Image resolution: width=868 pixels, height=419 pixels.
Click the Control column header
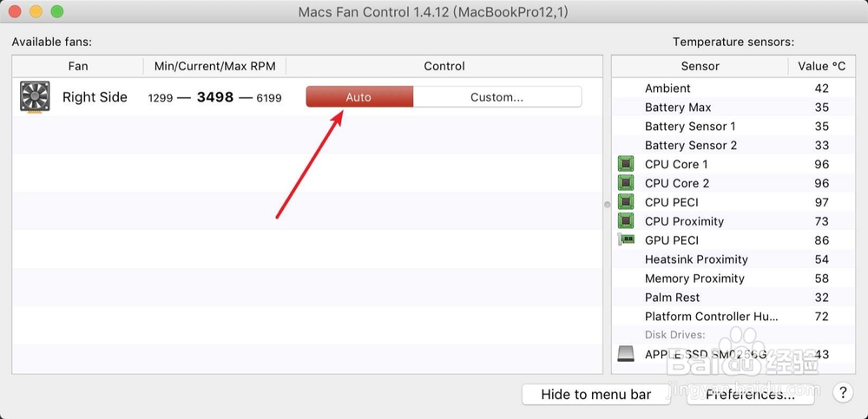point(444,67)
